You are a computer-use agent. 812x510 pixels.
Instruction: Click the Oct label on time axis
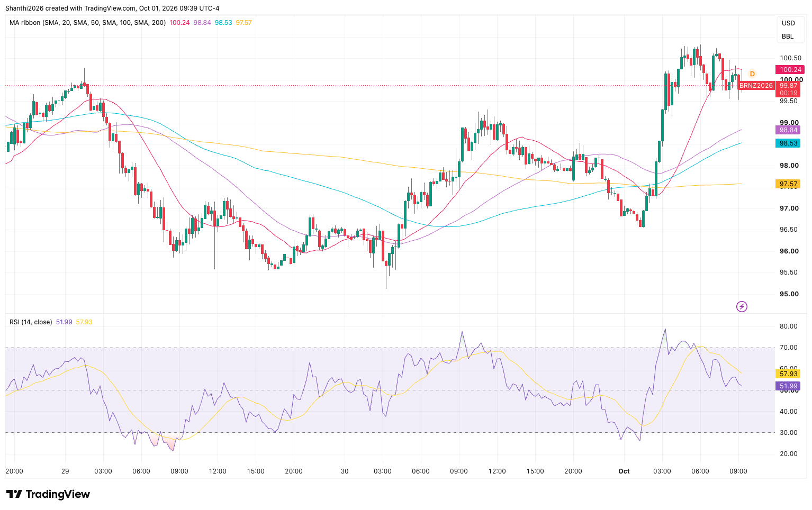coord(624,471)
